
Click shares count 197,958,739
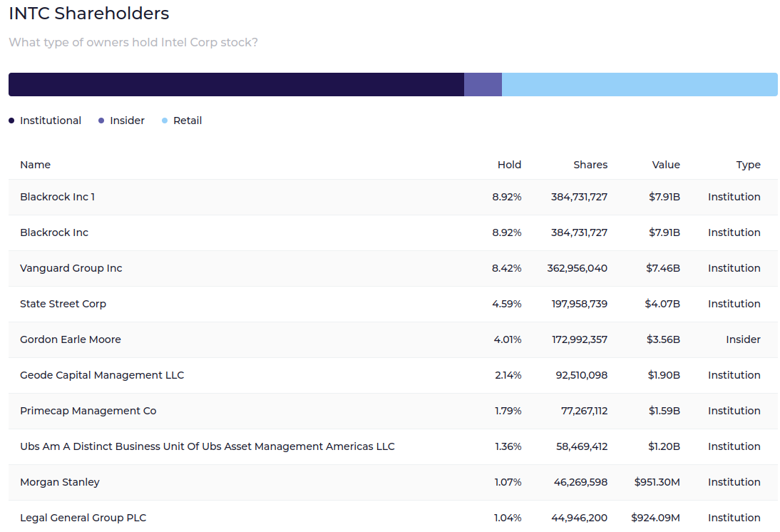point(580,304)
